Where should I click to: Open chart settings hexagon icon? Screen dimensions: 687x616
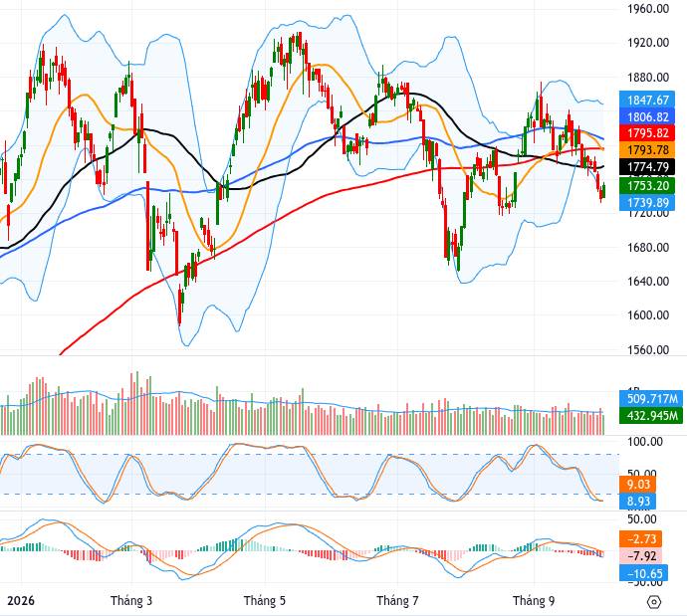coord(653,602)
